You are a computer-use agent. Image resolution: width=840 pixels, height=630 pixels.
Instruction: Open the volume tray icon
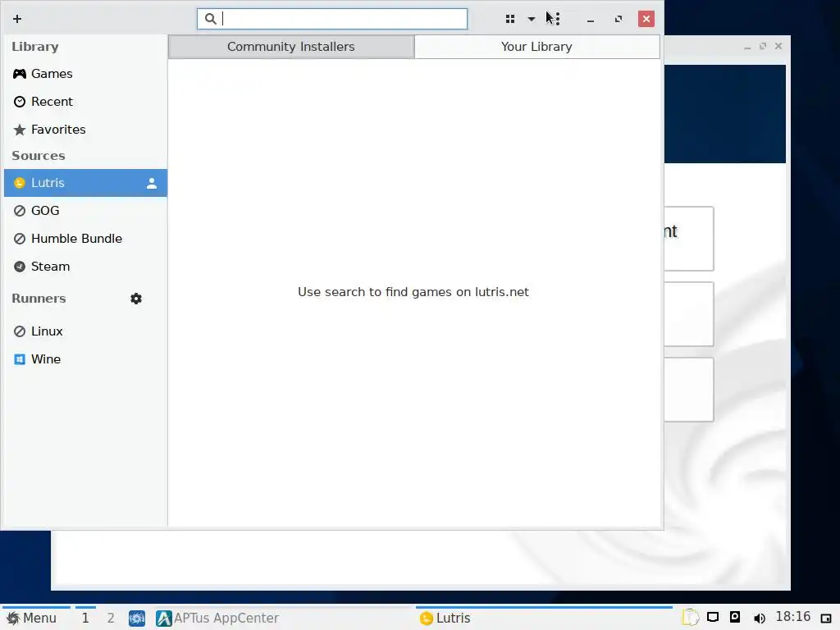click(759, 619)
